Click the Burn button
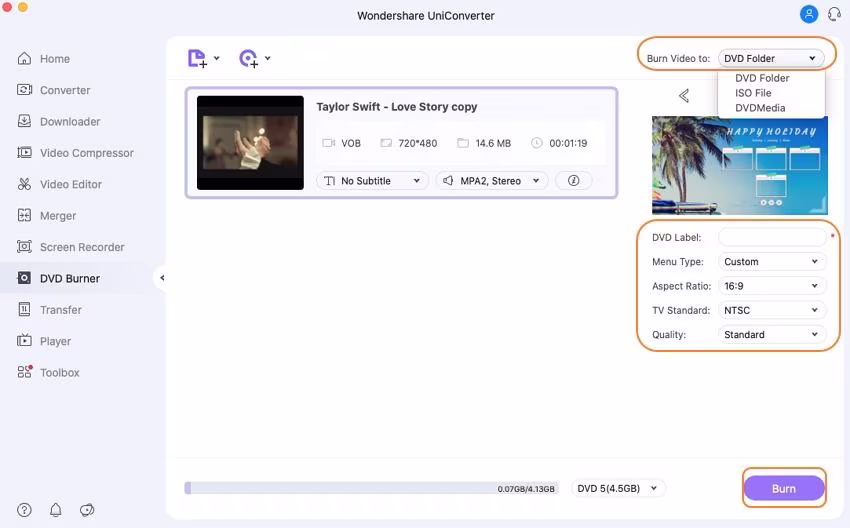This screenshot has height=528, width=850. [x=784, y=488]
